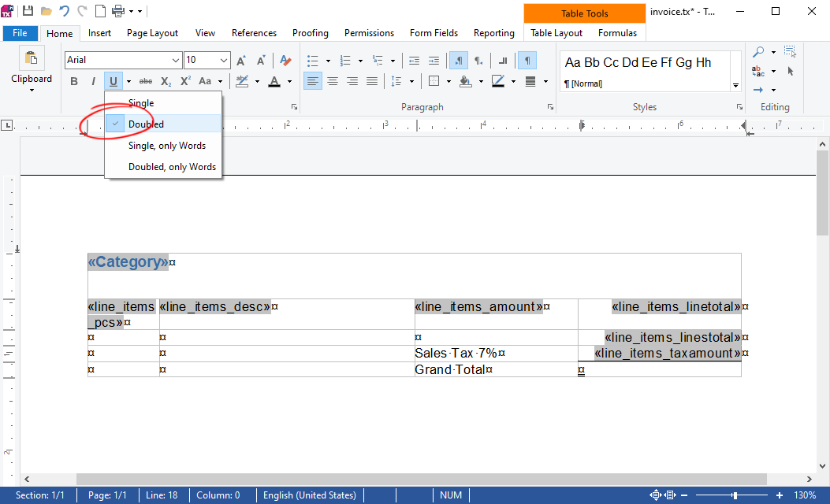Open Quick Access Toolbar customize arrow
830x504 pixels.
click(140, 11)
